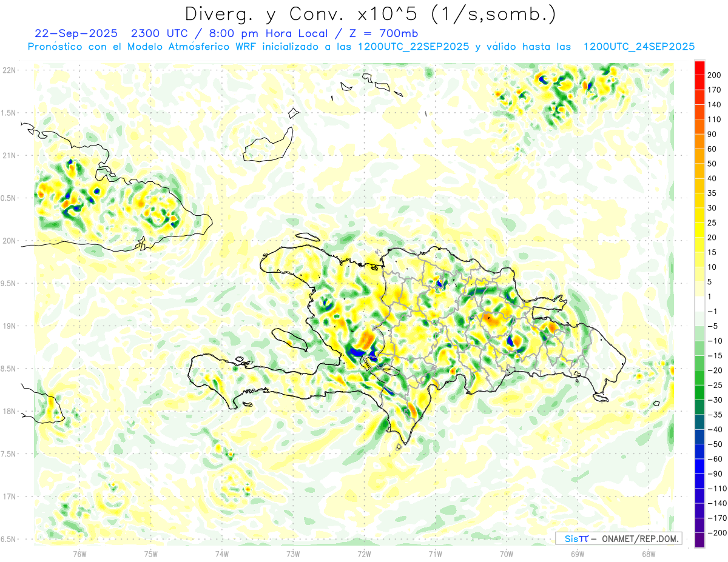728x562 pixels.
Task: Click the colorbar value 140
Action: (x=714, y=105)
